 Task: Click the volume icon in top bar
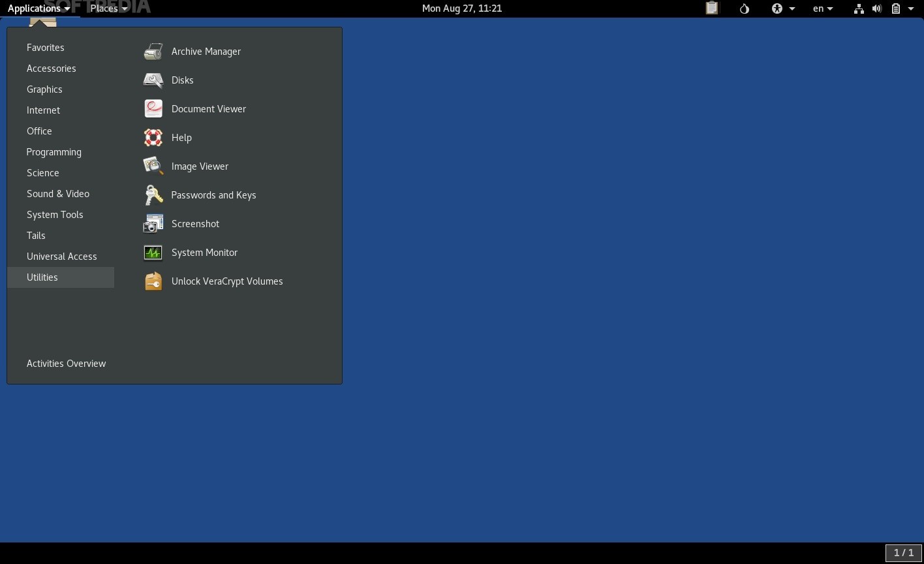tap(877, 8)
